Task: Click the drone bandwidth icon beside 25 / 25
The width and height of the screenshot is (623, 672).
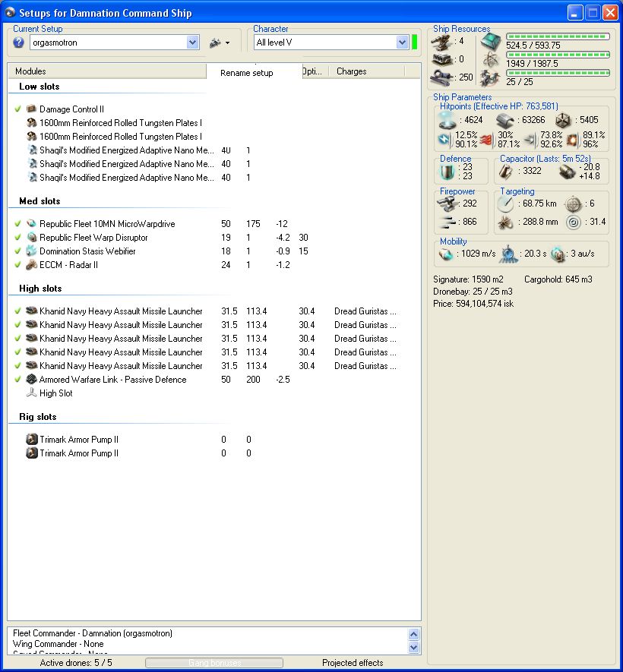Action: click(x=490, y=78)
